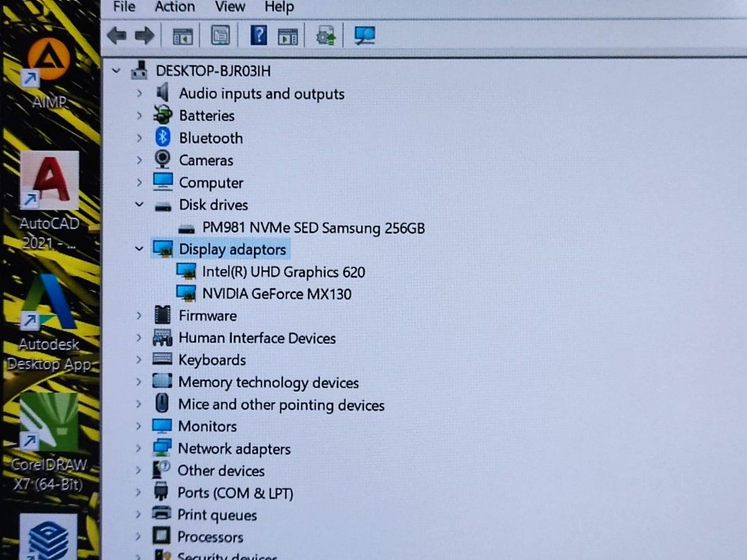Select the Intel UHD Graphics 620 device
Screen dimensions: 747x560
point(284,272)
